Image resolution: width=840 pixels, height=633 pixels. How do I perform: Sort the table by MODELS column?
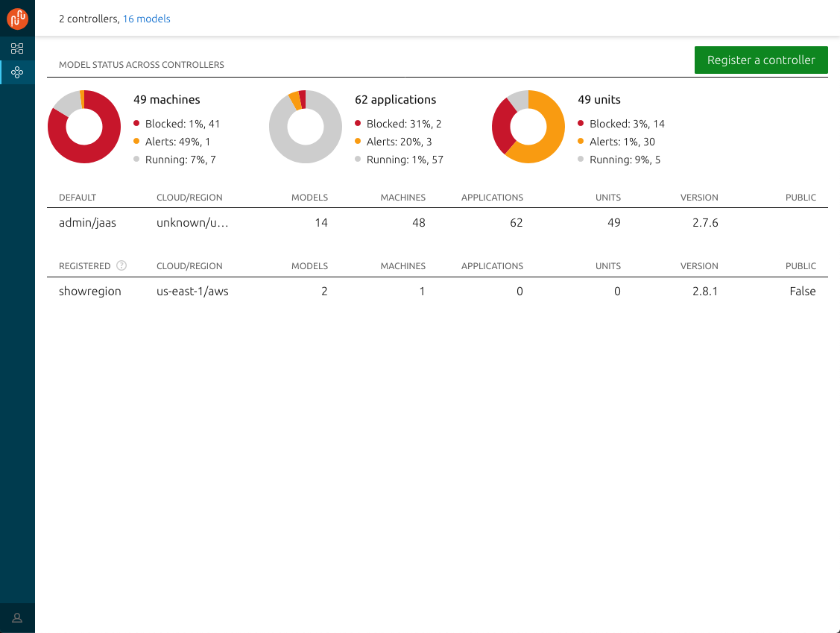click(x=309, y=197)
